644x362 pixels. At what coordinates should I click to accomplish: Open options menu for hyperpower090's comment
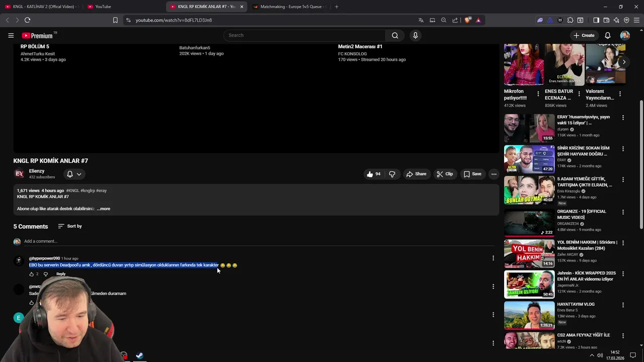point(493,258)
